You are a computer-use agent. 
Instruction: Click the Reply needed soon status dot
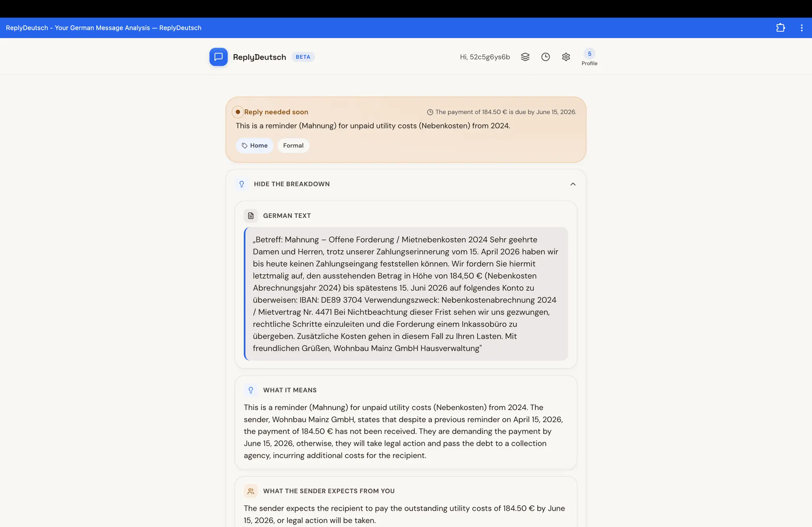[237, 112]
